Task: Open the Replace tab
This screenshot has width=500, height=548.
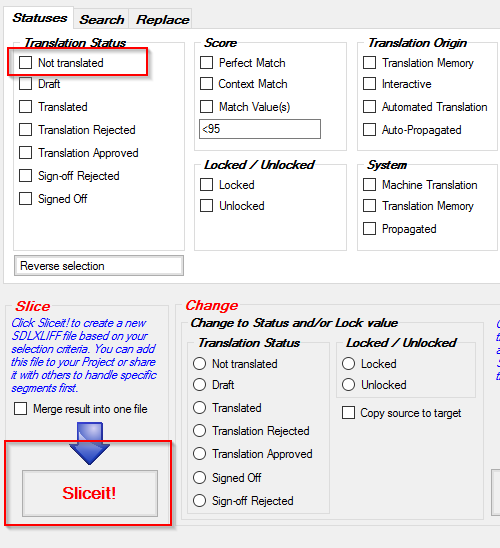Action: coord(163,19)
